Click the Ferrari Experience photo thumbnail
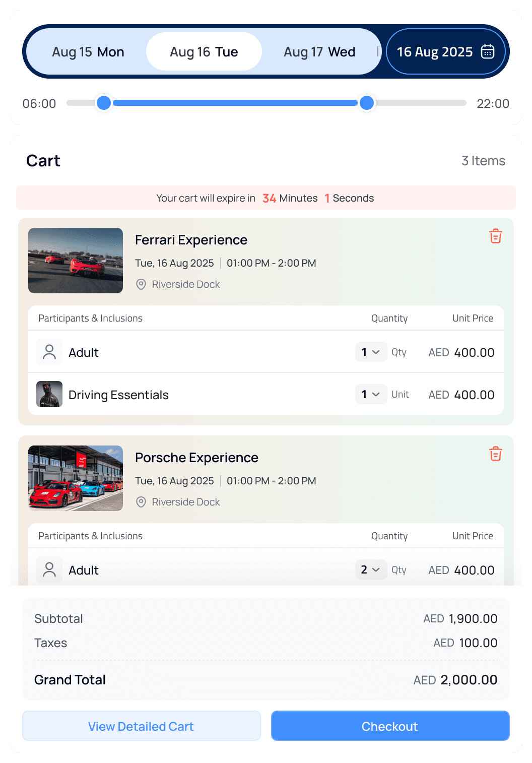Viewport: 532px width, 763px height. point(75,261)
